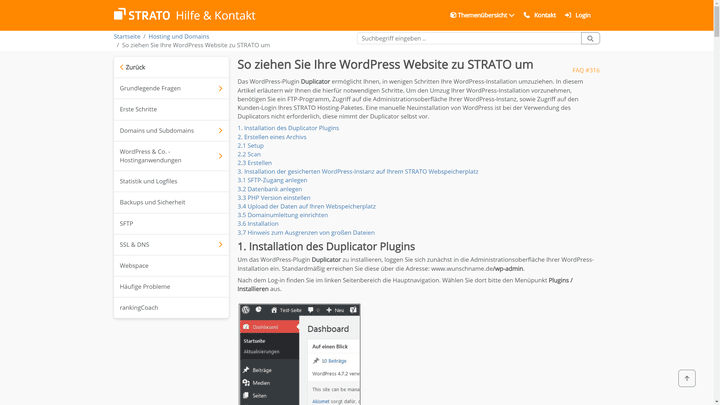The height and width of the screenshot is (405, 720).
Task: Focus the Suchbegriff eingeben search field
Action: [469, 39]
